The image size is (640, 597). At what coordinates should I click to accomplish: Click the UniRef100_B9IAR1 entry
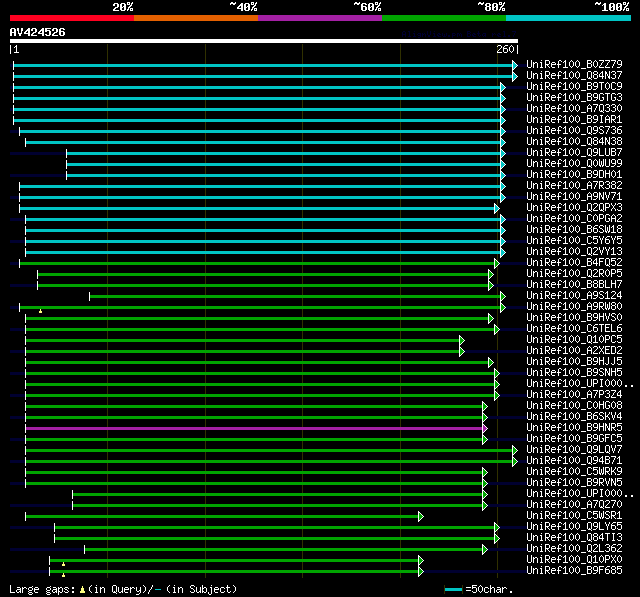[574, 119]
